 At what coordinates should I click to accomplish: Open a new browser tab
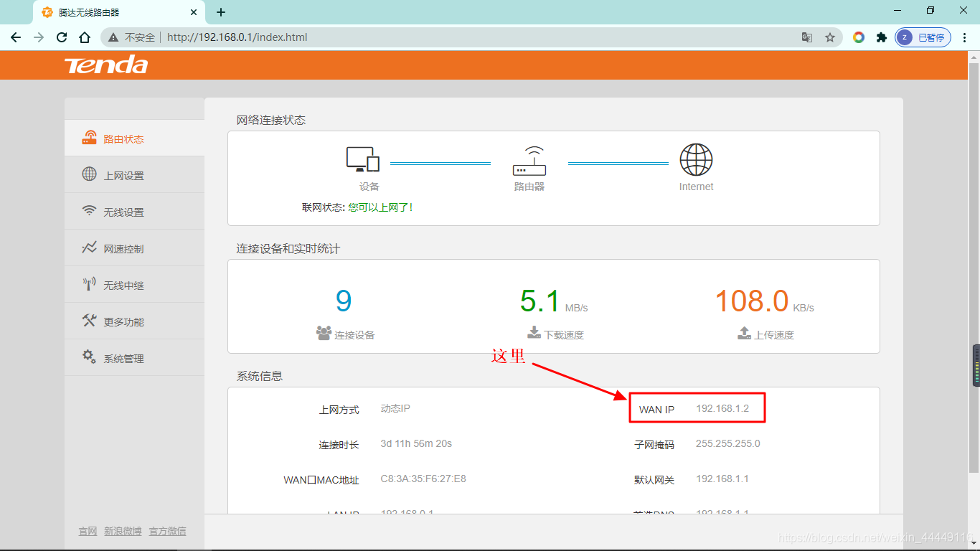pyautogui.click(x=221, y=12)
